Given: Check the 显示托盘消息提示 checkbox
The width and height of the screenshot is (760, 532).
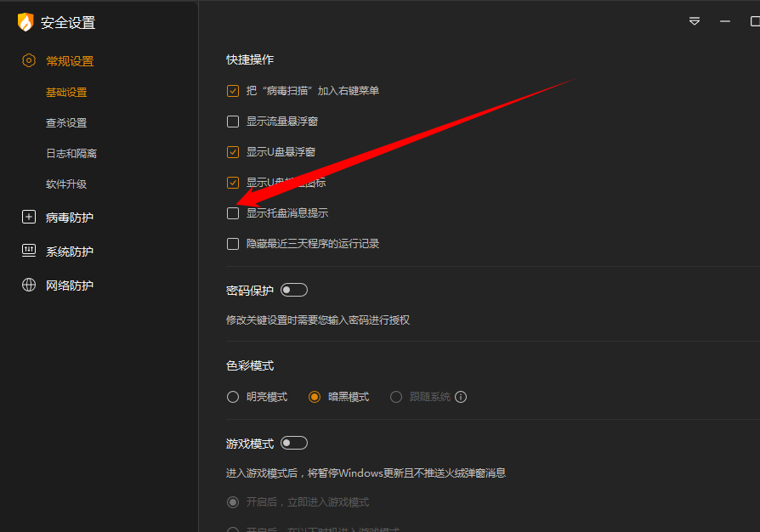Looking at the screenshot, I should 233,213.
